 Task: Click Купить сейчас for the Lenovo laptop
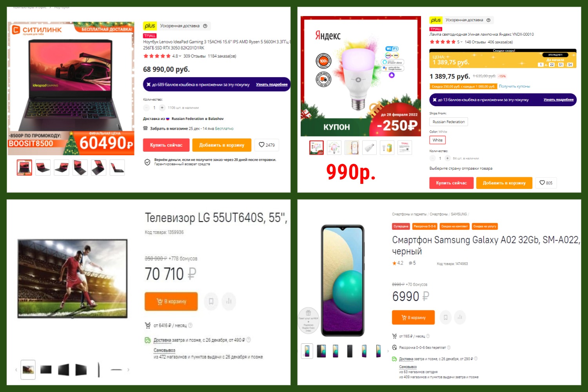point(166,145)
